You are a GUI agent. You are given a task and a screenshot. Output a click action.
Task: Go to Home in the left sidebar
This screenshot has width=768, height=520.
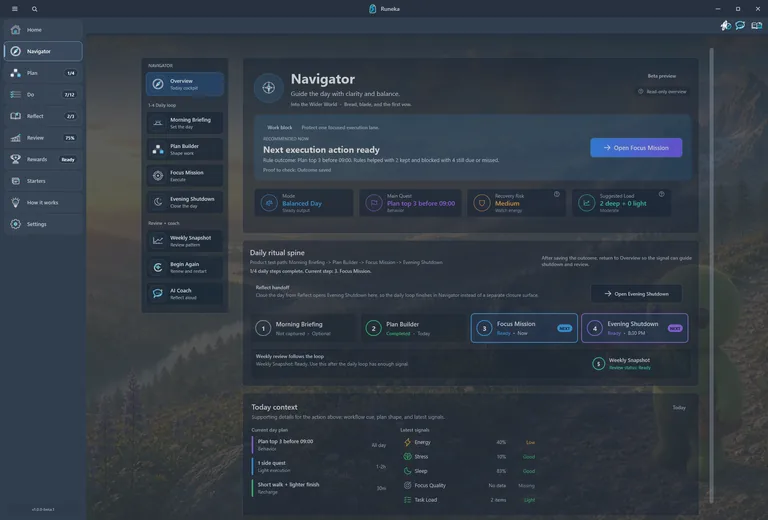point(43,30)
